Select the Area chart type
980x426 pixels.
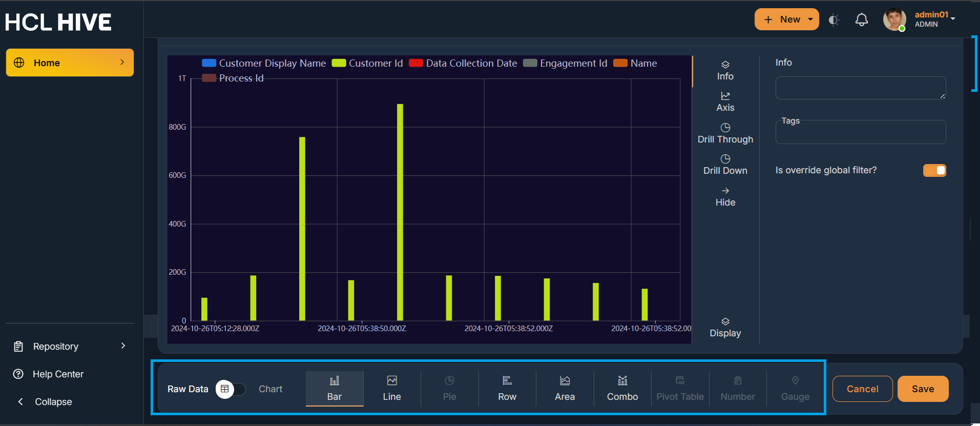pyautogui.click(x=565, y=389)
